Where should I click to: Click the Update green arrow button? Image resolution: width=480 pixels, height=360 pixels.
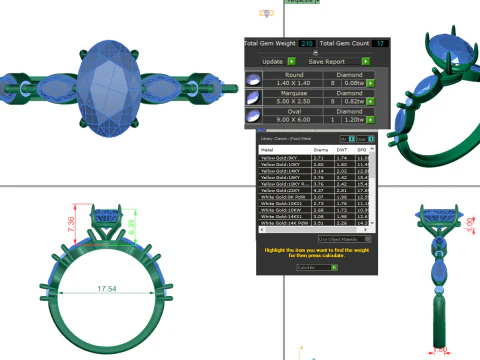point(292,61)
